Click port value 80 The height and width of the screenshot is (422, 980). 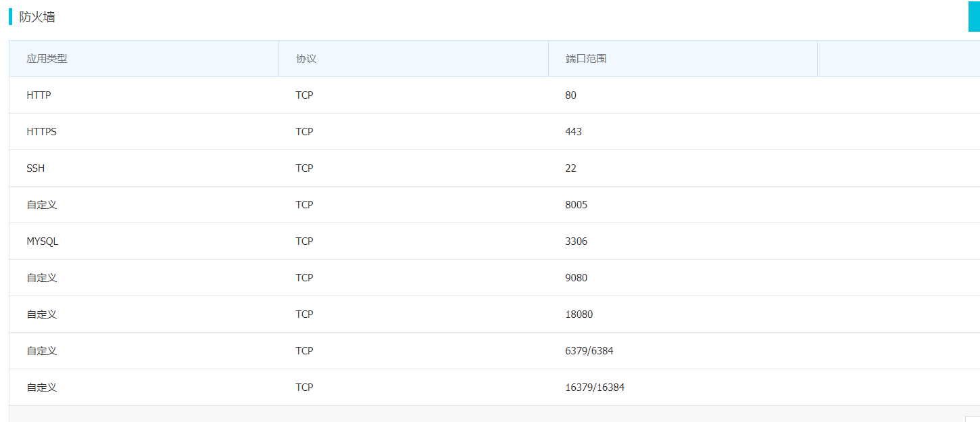(571, 95)
